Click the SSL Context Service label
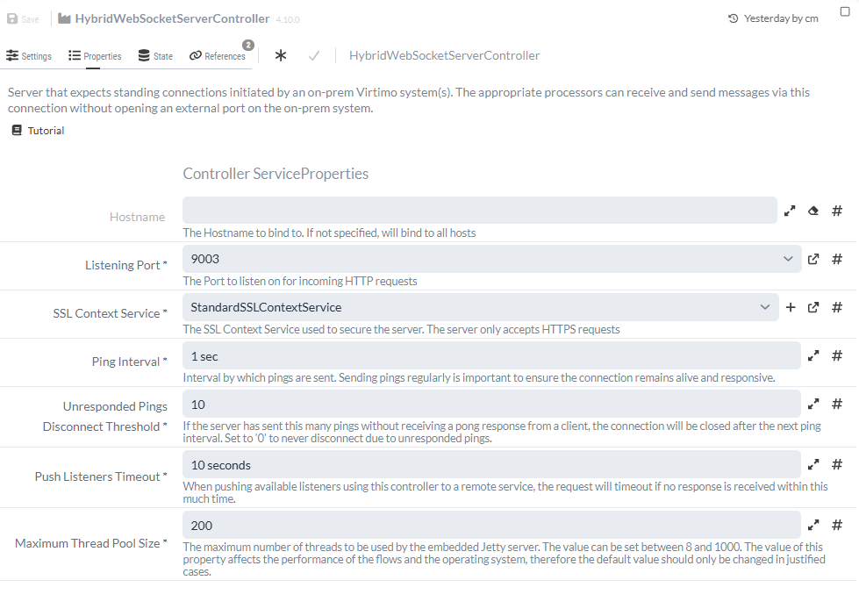 110,313
